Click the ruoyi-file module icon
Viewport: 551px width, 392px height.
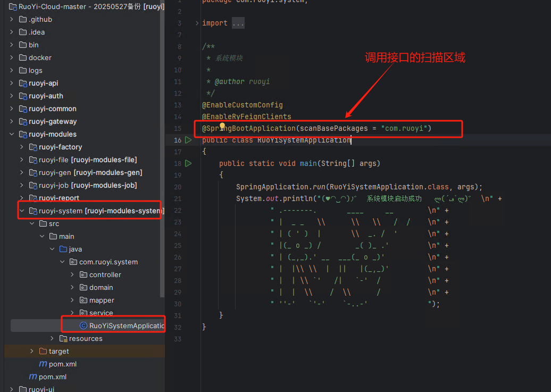33,160
